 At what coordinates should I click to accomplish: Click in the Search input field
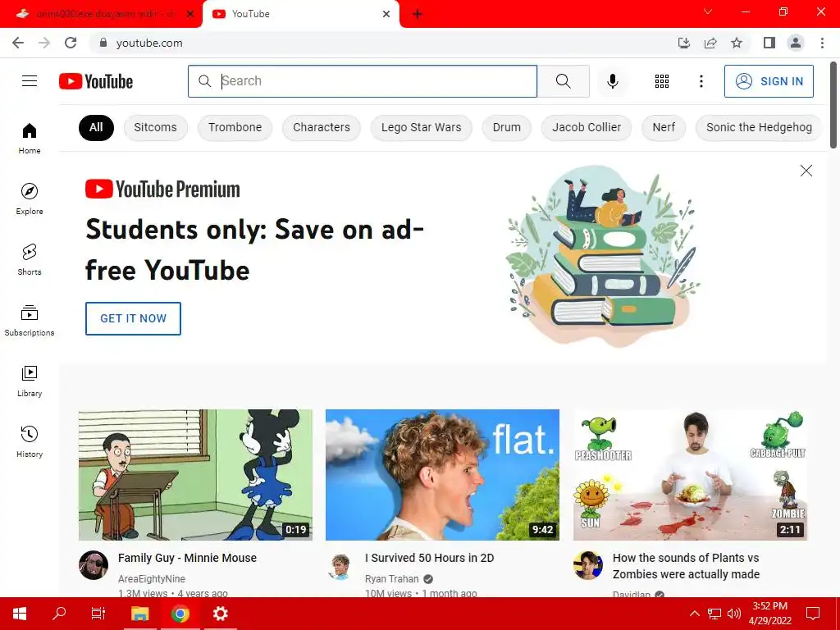(363, 81)
